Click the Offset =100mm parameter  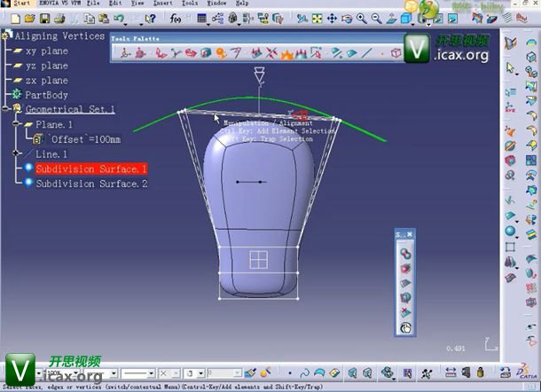(x=85, y=139)
